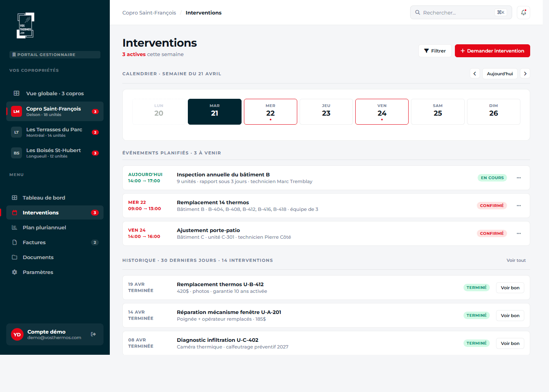Screen dimensions: 549x392
Task: Go to the previous week
Action: (475, 73)
